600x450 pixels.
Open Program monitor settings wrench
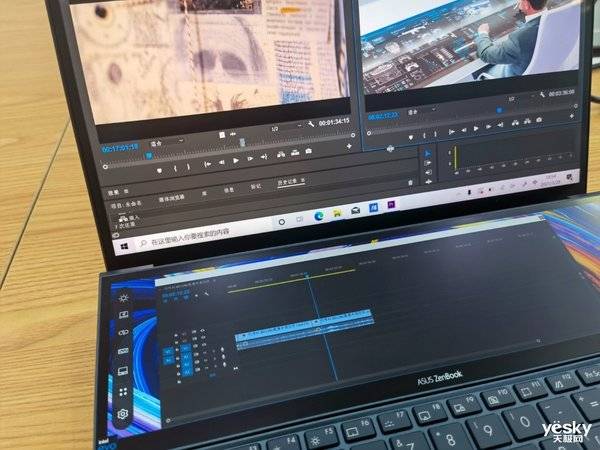click(542, 94)
